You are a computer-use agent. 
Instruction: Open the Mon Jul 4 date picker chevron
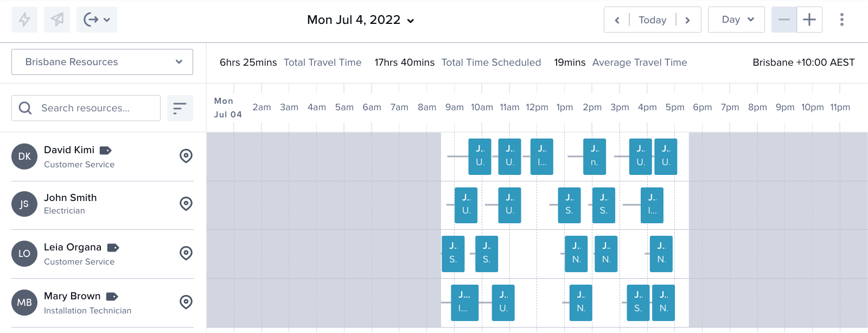411,21
